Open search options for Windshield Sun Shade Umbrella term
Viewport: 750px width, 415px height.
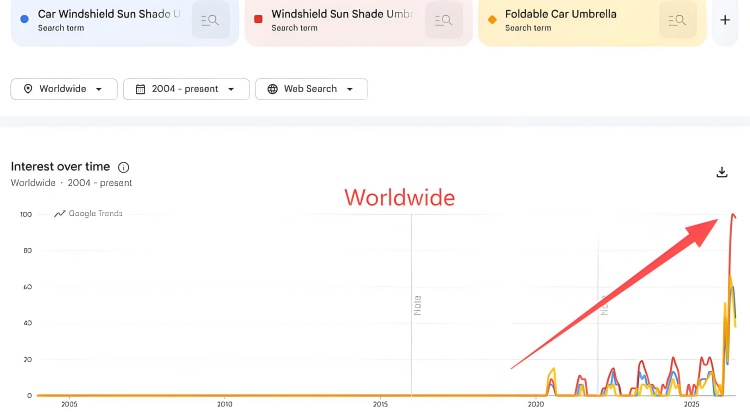pos(444,20)
